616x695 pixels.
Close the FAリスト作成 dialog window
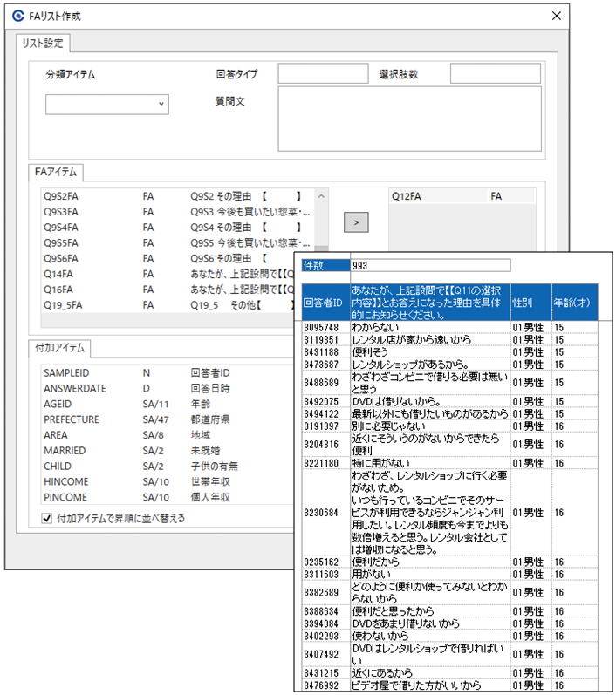point(556,16)
